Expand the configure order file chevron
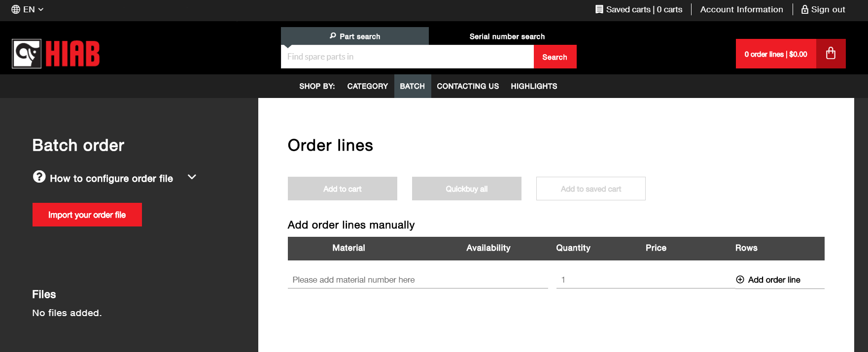The image size is (868, 352). tap(192, 177)
